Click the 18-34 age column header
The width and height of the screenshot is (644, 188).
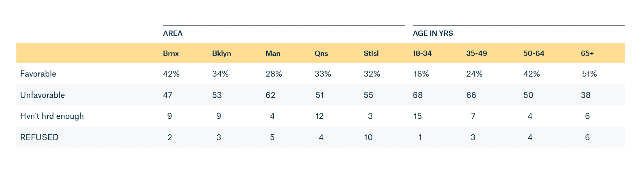(x=422, y=53)
